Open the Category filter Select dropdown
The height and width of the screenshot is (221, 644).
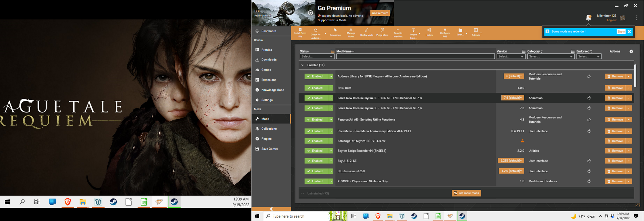click(x=550, y=56)
